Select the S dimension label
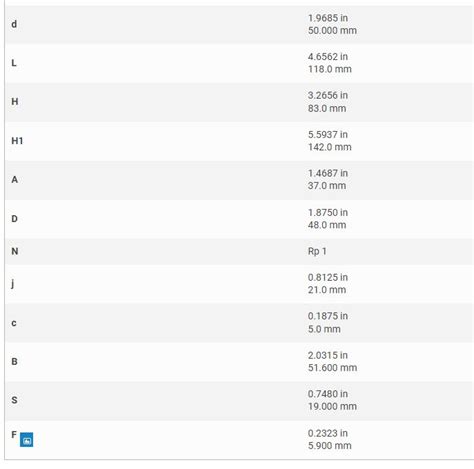Image resolution: width=474 pixels, height=469 pixels. 14,400
